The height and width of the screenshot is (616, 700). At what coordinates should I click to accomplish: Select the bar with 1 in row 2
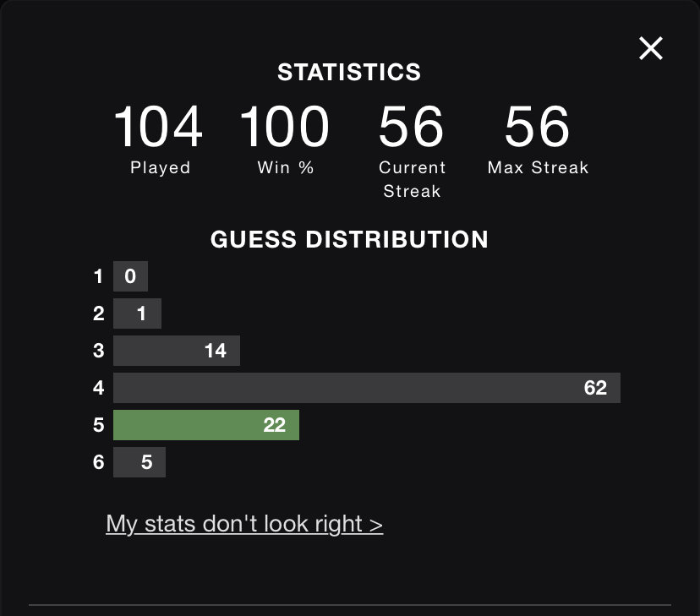137,313
